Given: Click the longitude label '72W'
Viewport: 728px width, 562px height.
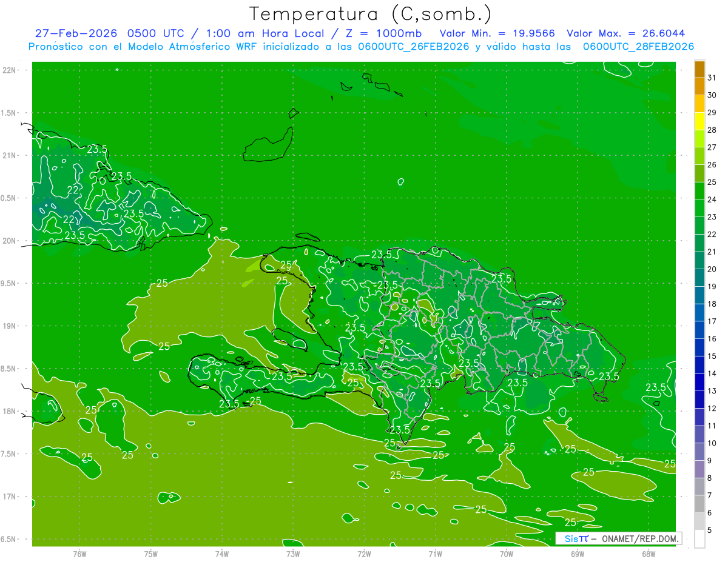Looking at the screenshot, I should (x=364, y=554).
